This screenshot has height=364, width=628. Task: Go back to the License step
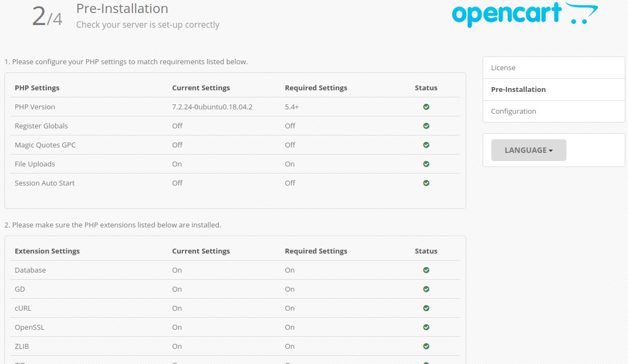(502, 67)
